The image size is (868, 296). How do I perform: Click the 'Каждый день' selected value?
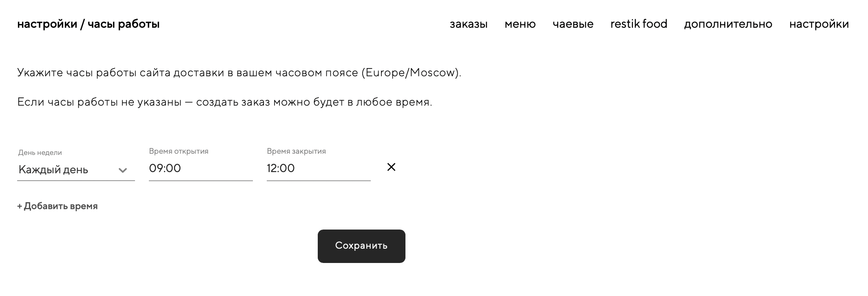click(x=53, y=170)
